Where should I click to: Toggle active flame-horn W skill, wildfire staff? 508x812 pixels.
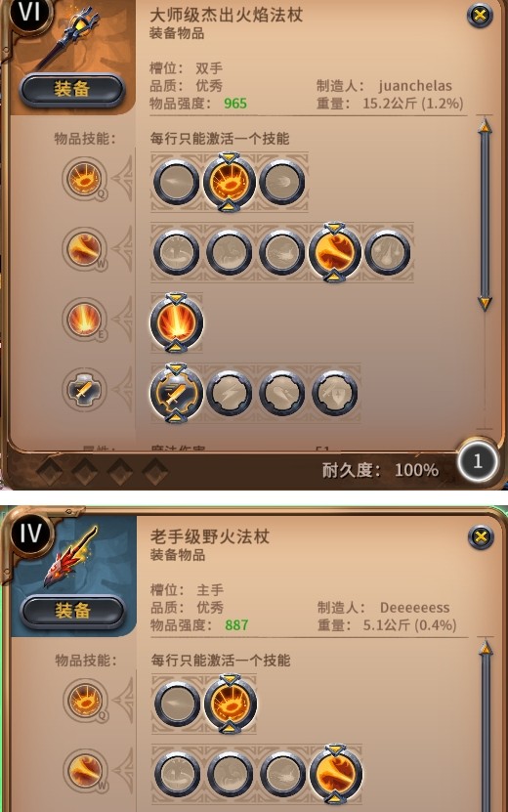click(335, 775)
